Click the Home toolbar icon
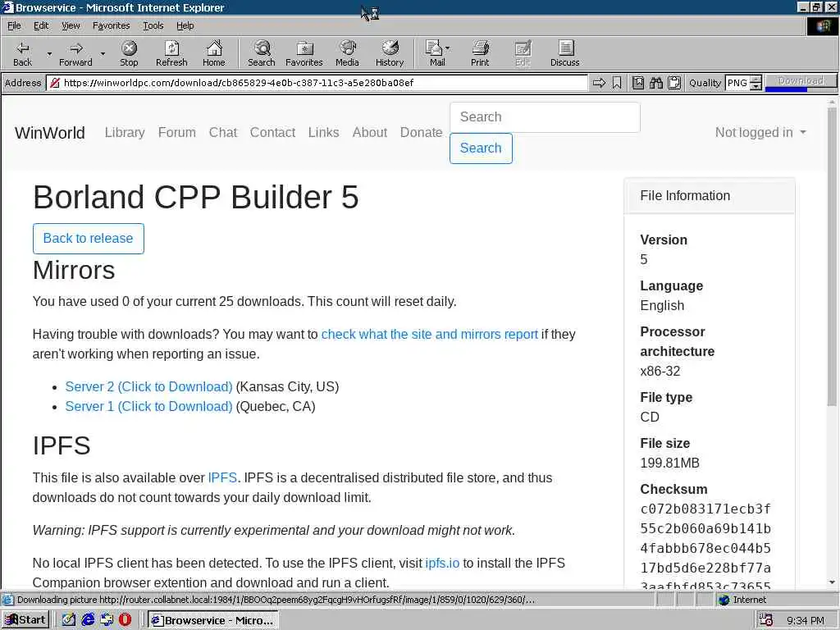The height and width of the screenshot is (630, 840). coord(214,48)
